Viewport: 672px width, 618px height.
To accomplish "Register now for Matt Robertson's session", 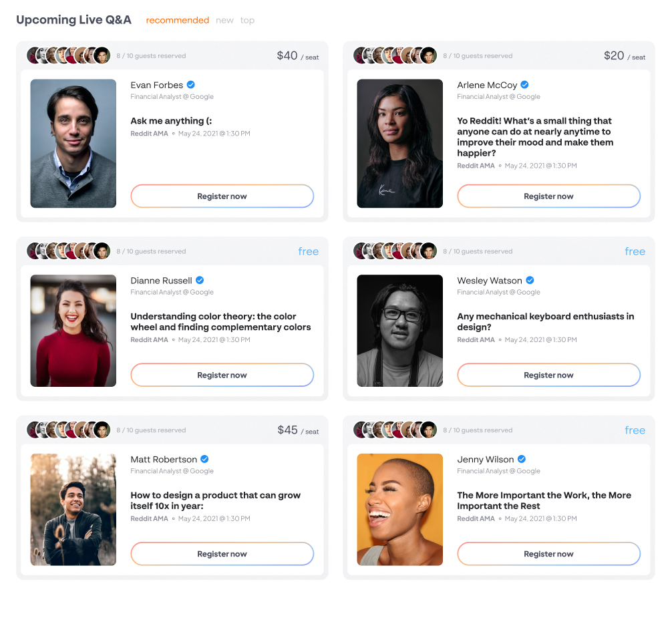I will point(222,554).
